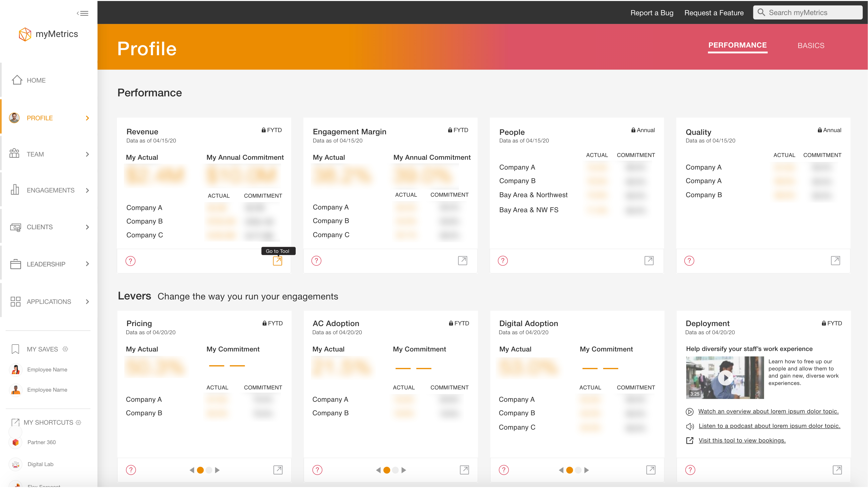Viewport: 868px width, 488px height.
Task: Switch to the Performance tab
Action: [737, 45]
